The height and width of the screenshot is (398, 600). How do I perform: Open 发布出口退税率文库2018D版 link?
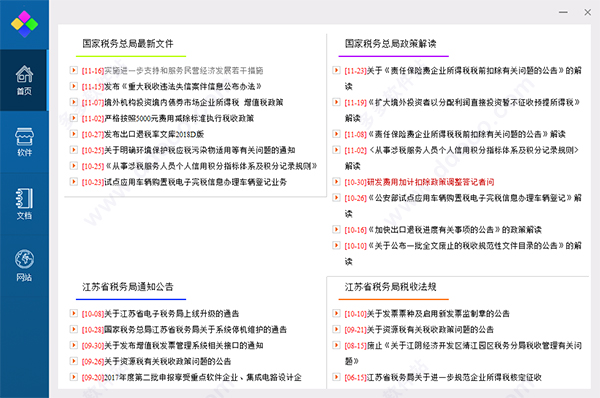143,134
